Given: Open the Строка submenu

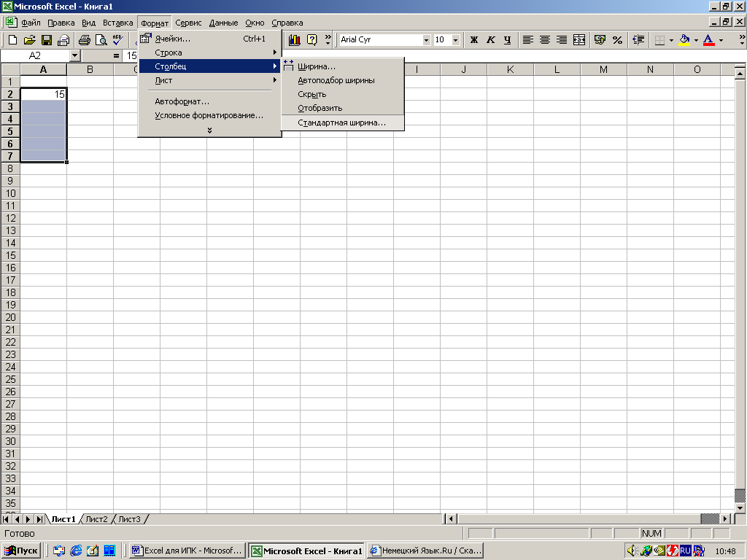Looking at the screenshot, I should pos(209,52).
